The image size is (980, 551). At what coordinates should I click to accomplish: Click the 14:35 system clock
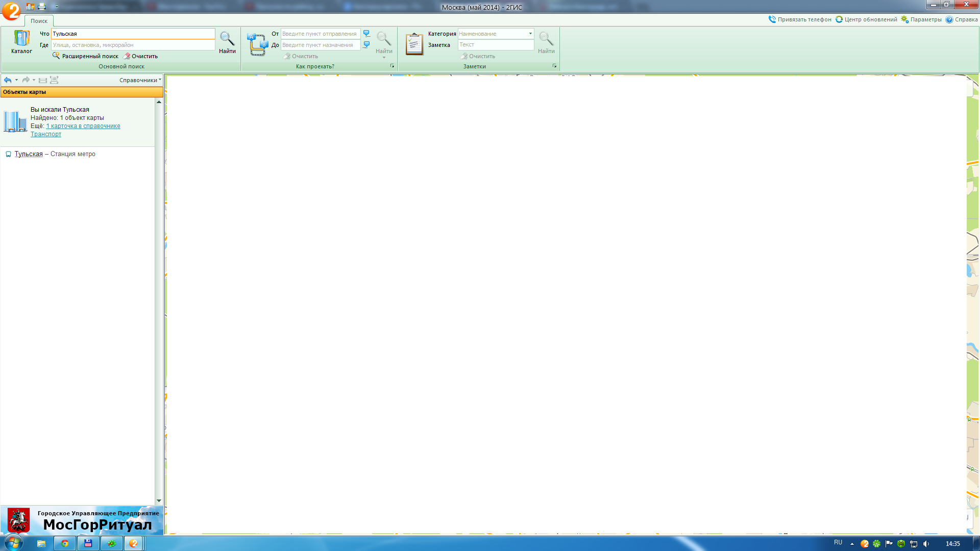click(952, 544)
